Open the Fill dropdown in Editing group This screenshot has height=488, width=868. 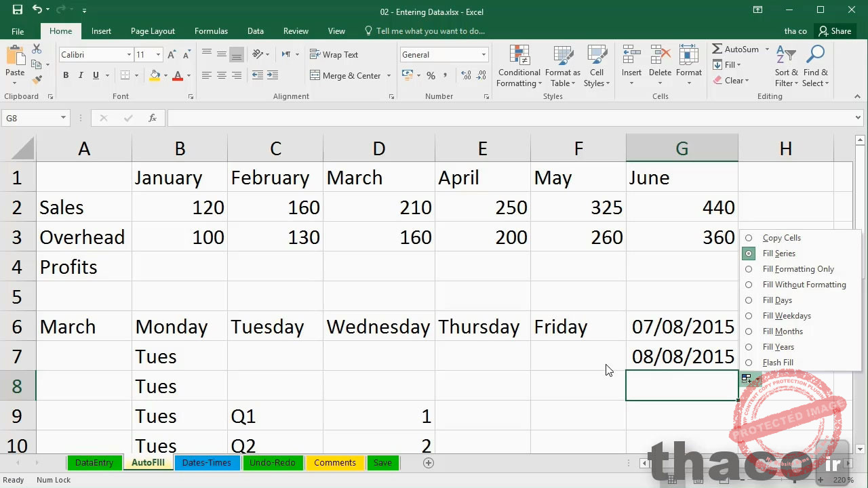tap(728, 64)
